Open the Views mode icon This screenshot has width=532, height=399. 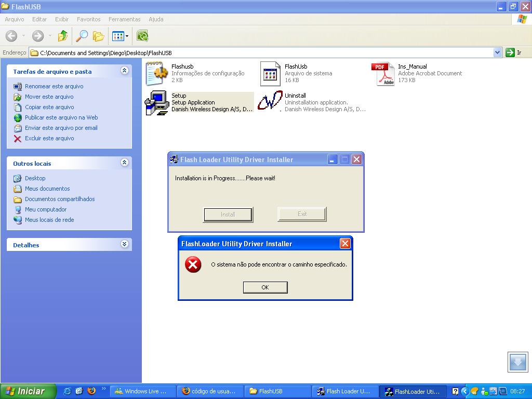[118, 36]
